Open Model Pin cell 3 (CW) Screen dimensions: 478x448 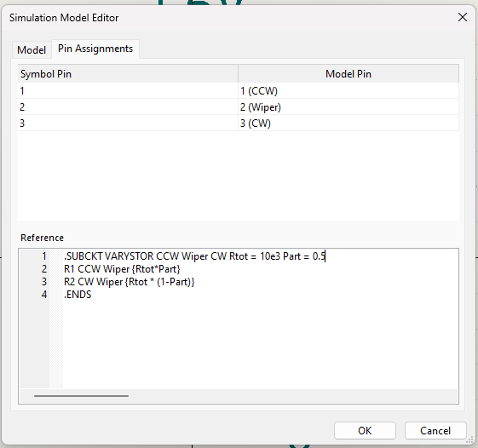[x=348, y=123]
